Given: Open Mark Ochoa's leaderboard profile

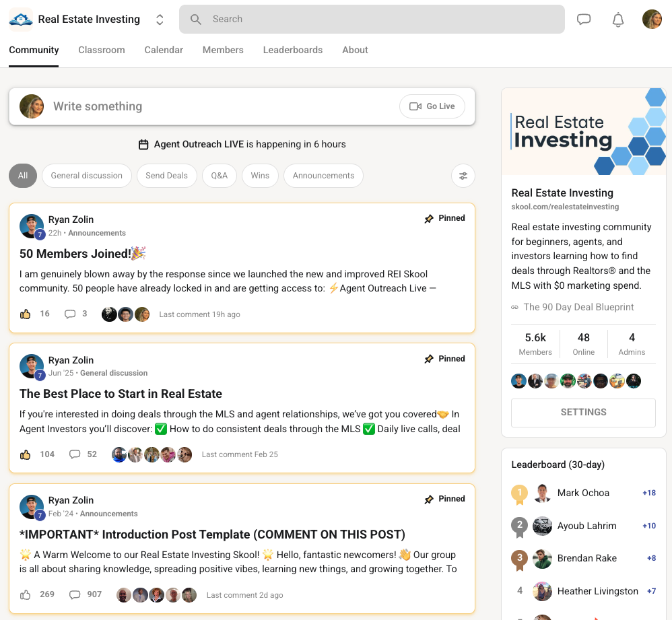Looking at the screenshot, I should click(x=583, y=493).
